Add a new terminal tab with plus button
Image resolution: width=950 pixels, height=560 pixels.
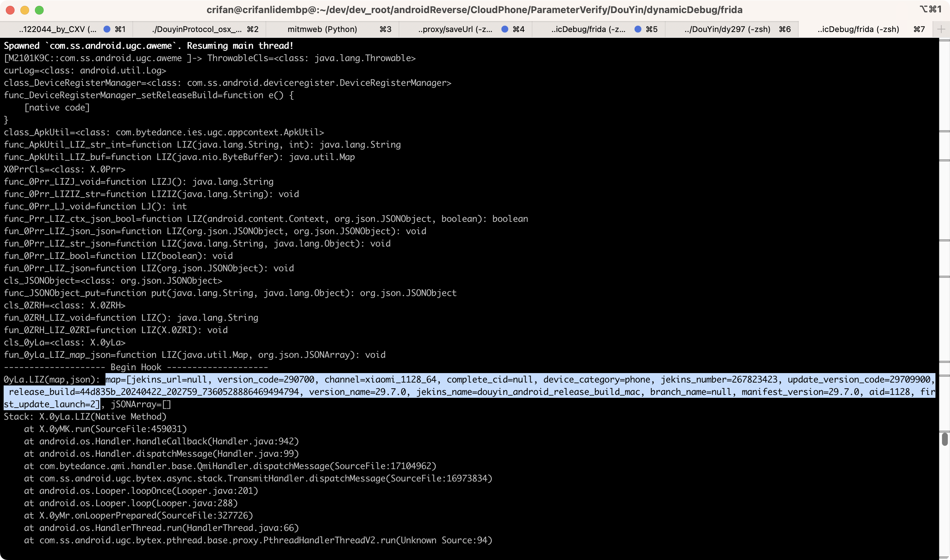(941, 29)
